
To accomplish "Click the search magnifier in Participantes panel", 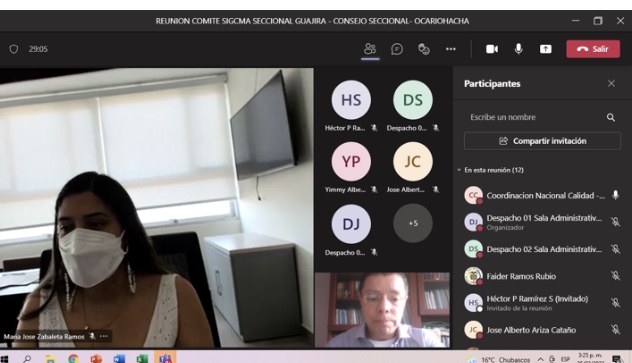I will pyautogui.click(x=611, y=117).
